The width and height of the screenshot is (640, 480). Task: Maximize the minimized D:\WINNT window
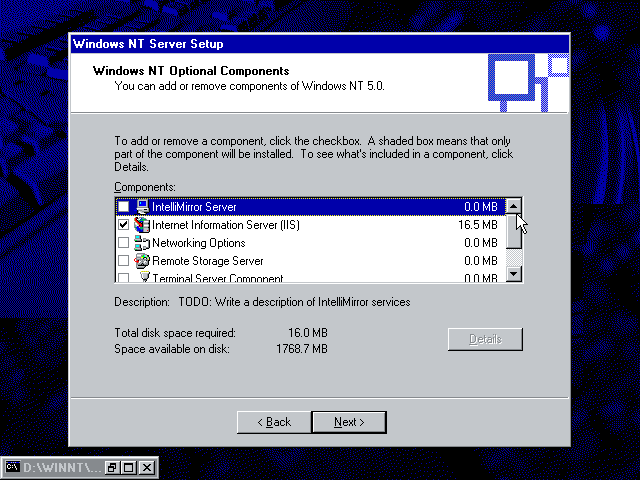129,467
